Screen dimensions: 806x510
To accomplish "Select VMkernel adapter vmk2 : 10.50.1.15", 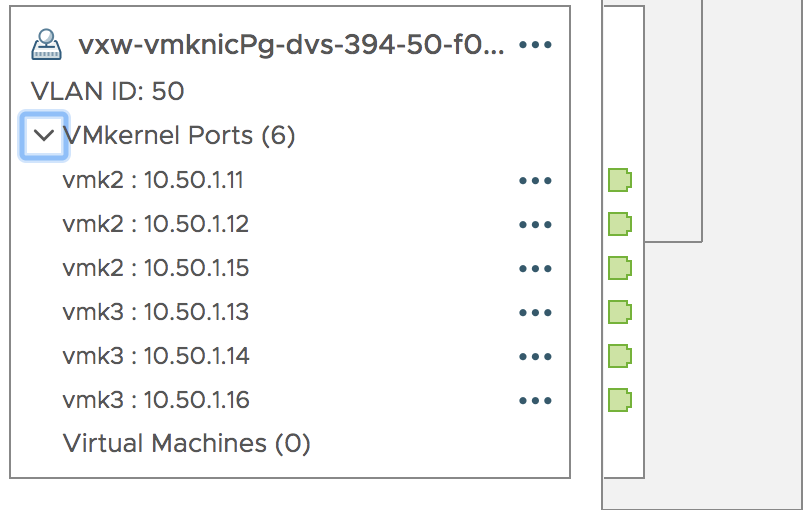I will (156, 268).
